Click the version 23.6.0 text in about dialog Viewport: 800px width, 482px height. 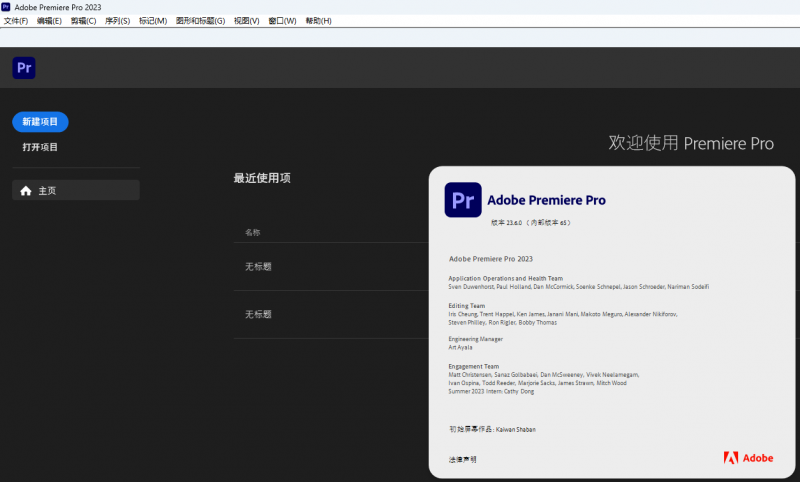click(x=531, y=223)
